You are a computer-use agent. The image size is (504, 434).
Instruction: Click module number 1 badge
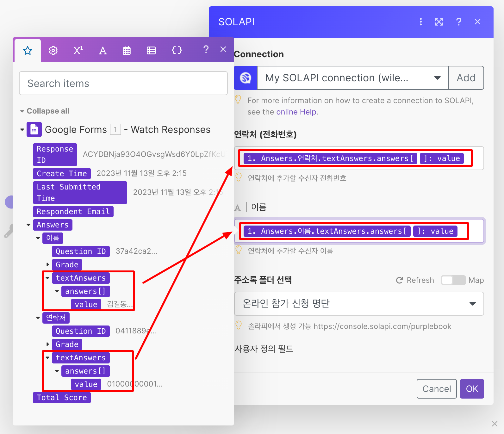click(x=115, y=129)
